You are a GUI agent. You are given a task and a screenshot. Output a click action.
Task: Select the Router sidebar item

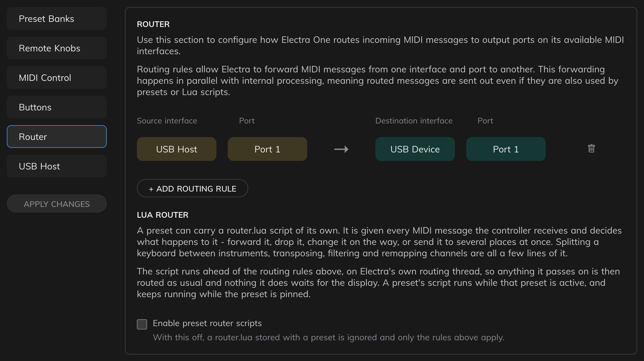[57, 137]
